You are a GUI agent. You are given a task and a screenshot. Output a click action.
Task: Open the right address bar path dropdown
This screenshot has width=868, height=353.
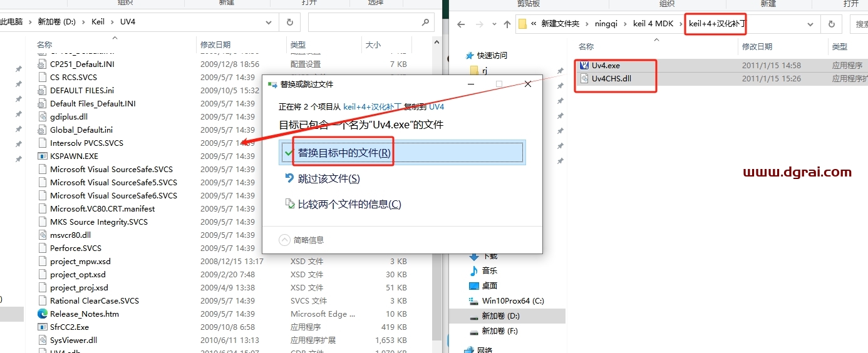click(x=810, y=24)
